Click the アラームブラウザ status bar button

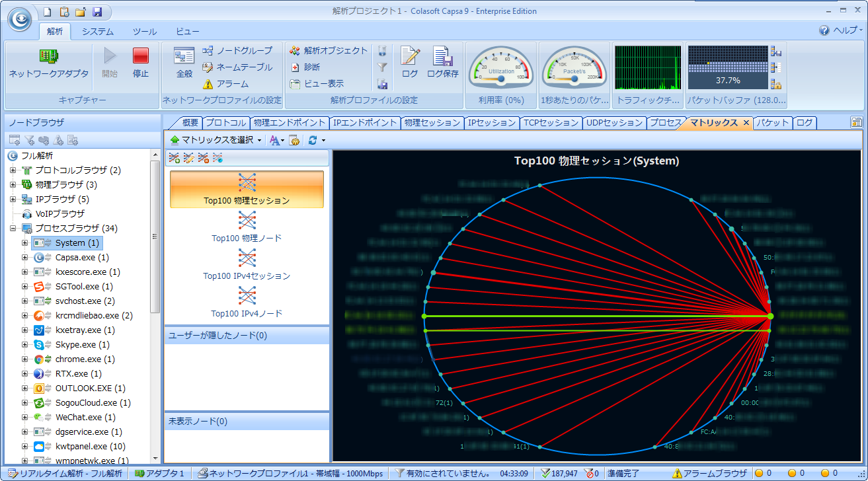pyautogui.click(x=709, y=473)
